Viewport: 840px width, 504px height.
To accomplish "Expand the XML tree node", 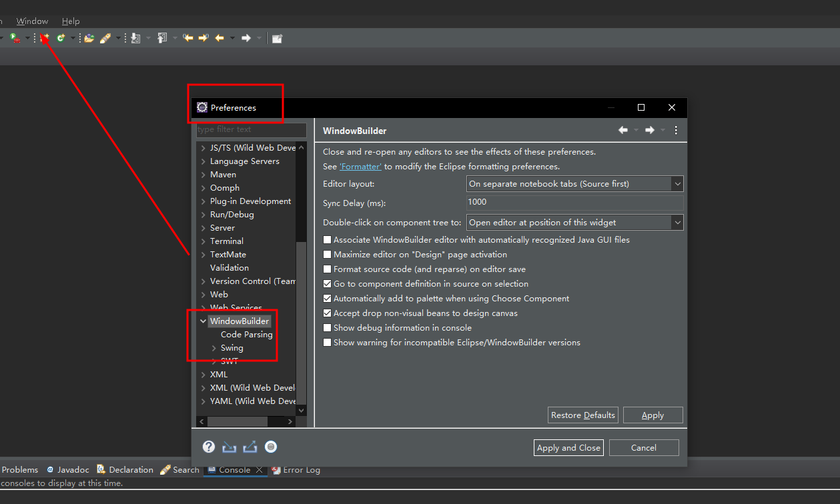I will [x=203, y=374].
